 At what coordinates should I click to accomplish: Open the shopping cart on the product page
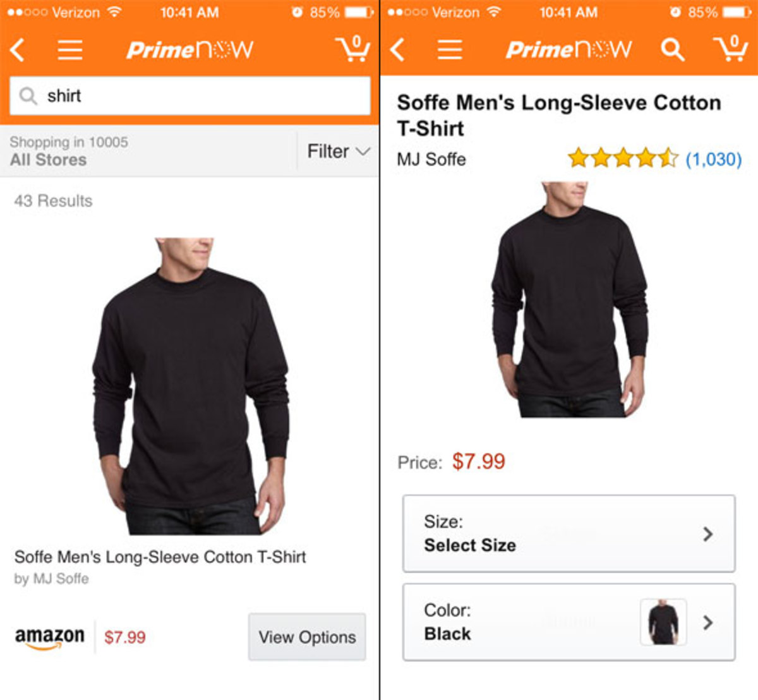730,49
